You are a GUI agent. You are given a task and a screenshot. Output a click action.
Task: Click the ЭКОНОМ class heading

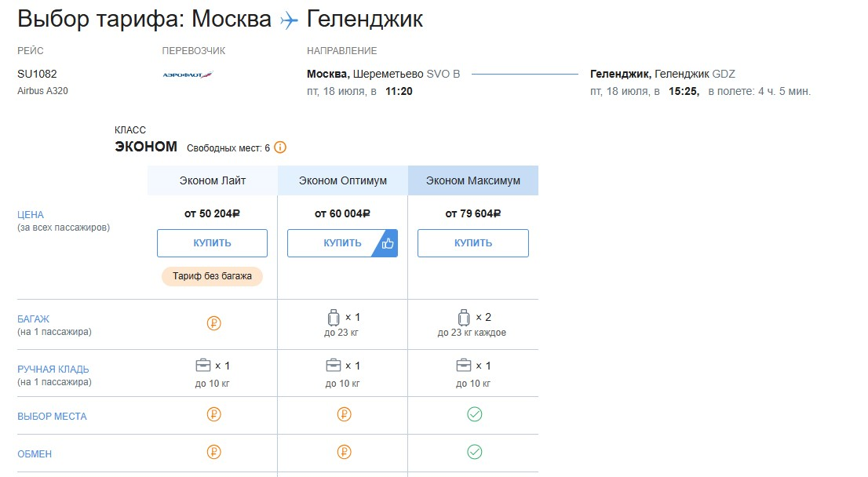(x=146, y=147)
